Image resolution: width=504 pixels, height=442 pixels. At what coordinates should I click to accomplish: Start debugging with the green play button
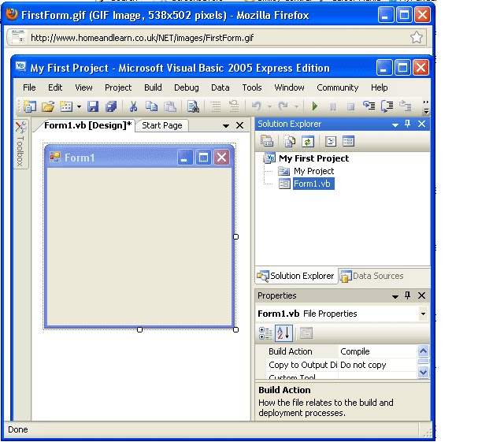[x=315, y=106]
